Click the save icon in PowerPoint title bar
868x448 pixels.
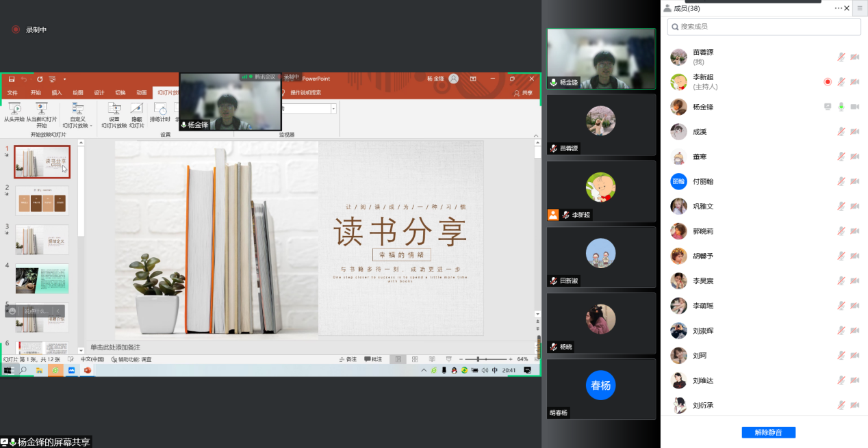pos(12,79)
